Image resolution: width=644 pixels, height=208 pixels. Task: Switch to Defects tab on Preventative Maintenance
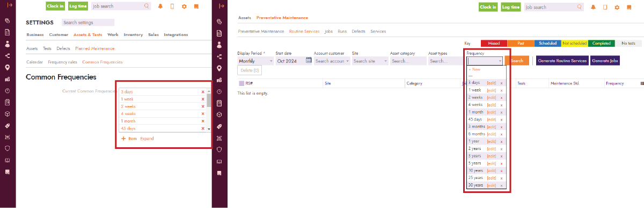click(358, 31)
